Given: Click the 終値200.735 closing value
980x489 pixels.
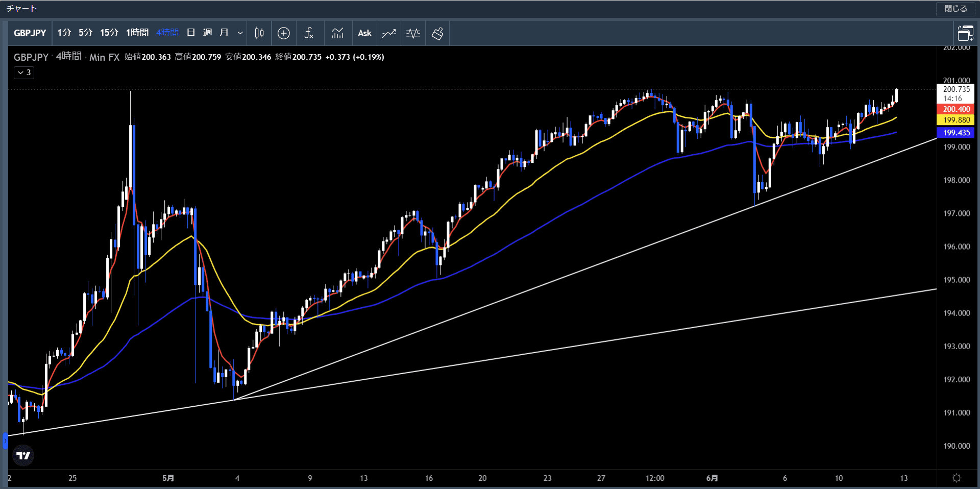Looking at the screenshot, I should 299,57.
